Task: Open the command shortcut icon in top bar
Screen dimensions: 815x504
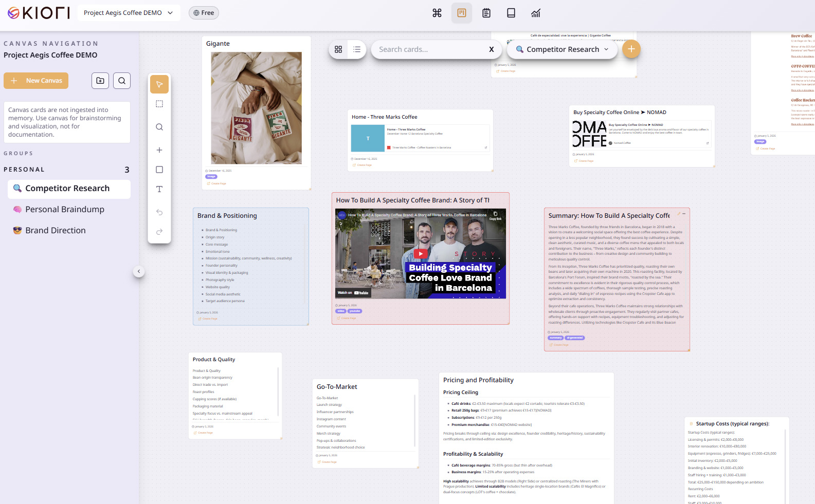Action: tap(437, 13)
